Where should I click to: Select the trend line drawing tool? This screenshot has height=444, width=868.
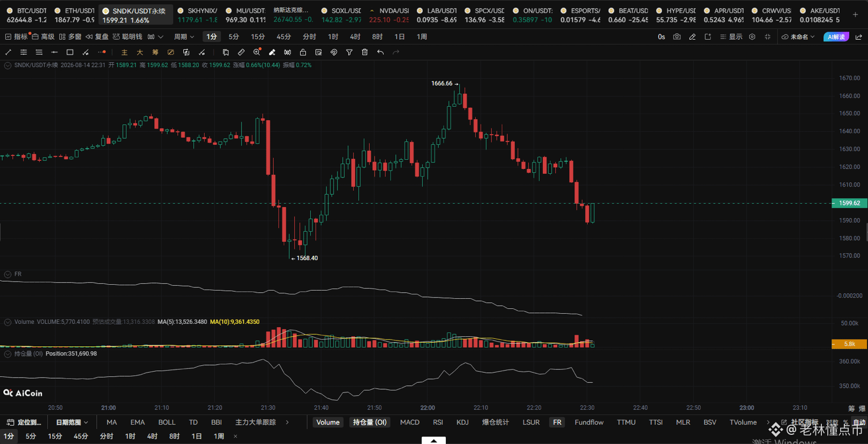point(8,52)
